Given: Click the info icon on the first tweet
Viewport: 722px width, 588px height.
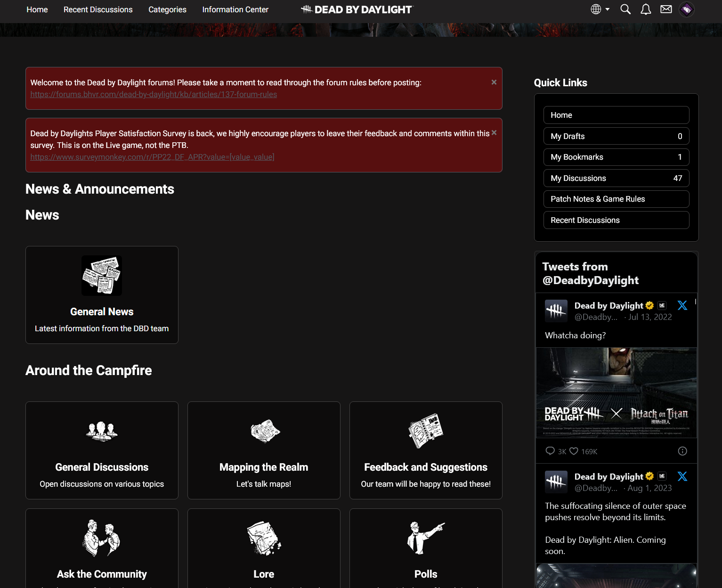Looking at the screenshot, I should click(x=682, y=451).
